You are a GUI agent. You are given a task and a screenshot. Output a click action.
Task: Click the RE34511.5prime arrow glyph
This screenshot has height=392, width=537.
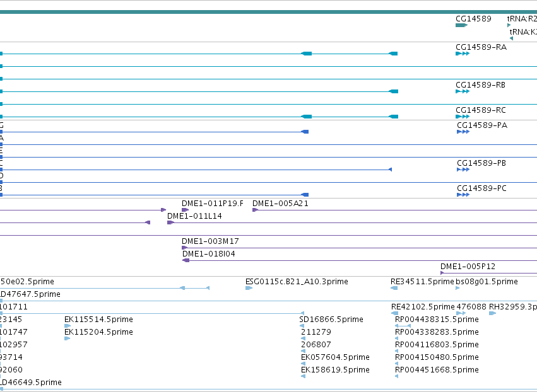[x=394, y=288]
